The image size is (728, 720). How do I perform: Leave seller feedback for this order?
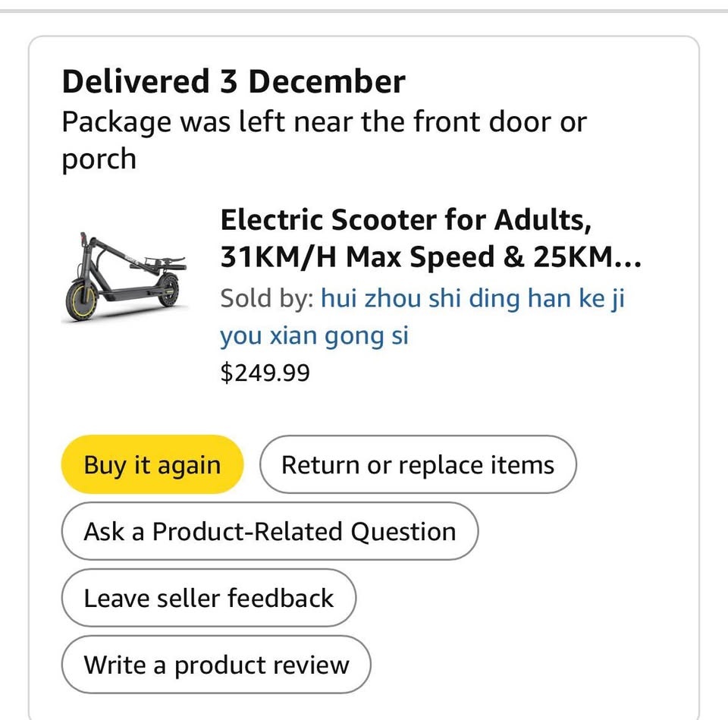point(208,598)
